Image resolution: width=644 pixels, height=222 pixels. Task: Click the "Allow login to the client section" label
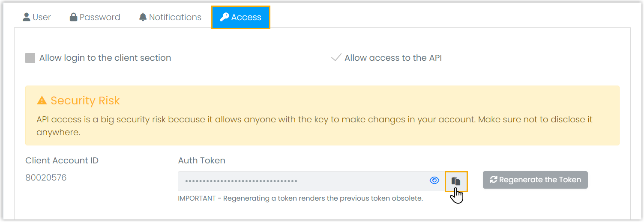(105, 58)
